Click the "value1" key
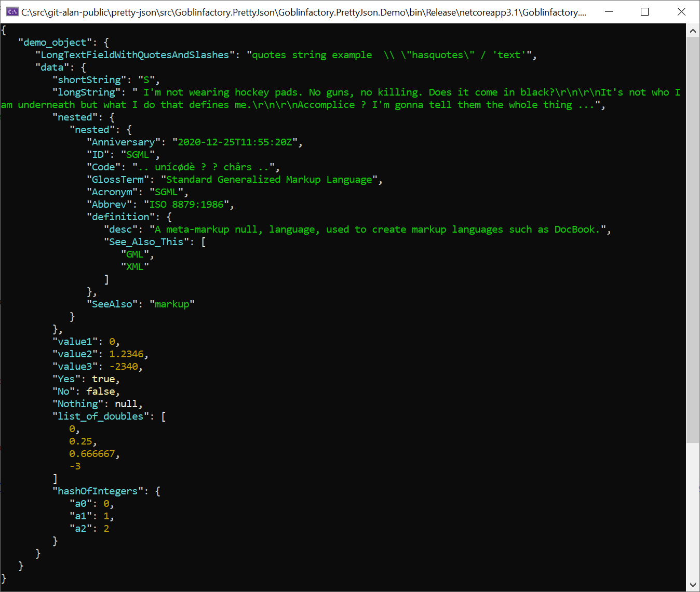Viewport: 700px width, 592px height. (x=75, y=342)
